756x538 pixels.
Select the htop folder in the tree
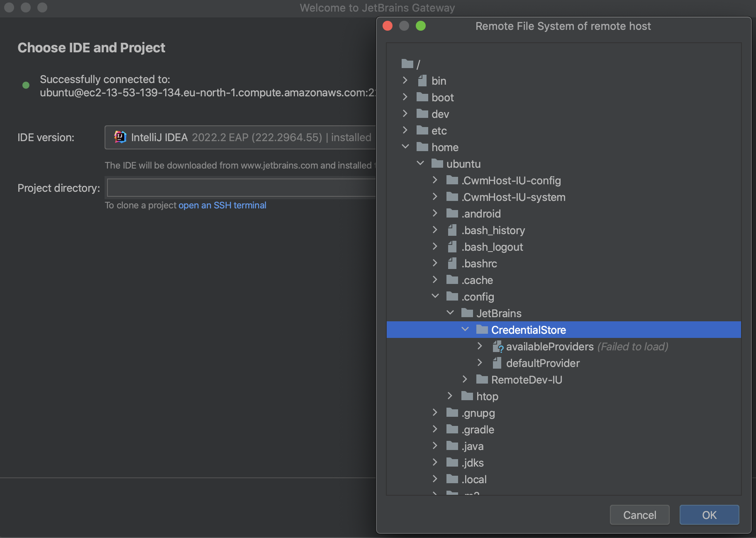[x=488, y=396]
